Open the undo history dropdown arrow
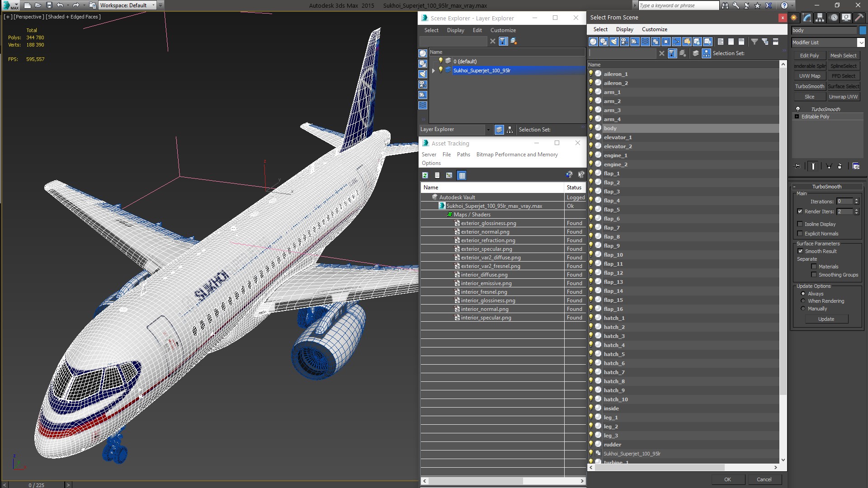Image resolution: width=868 pixels, height=488 pixels. point(67,5)
